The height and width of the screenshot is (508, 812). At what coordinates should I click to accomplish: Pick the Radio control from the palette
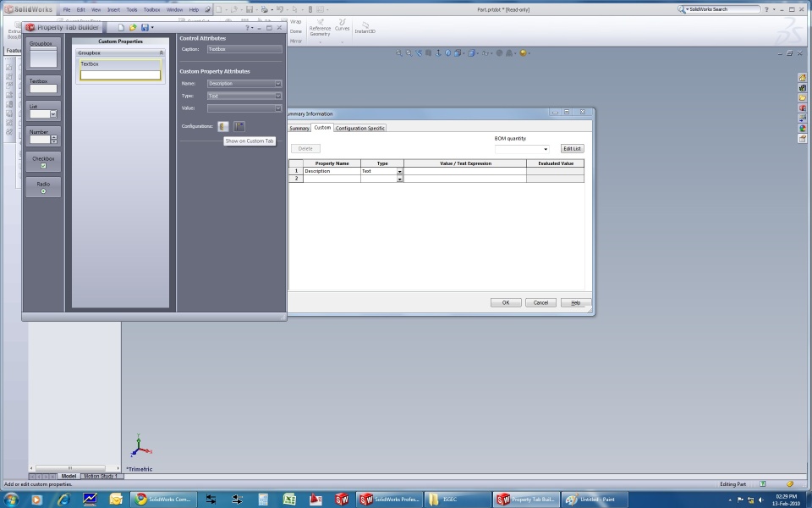click(43, 187)
